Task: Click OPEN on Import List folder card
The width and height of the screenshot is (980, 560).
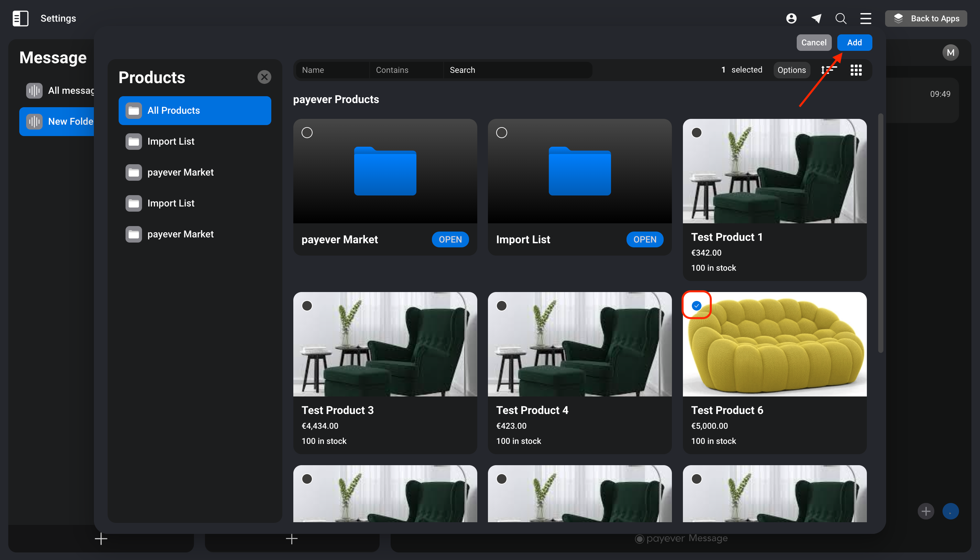Action: (x=645, y=239)
